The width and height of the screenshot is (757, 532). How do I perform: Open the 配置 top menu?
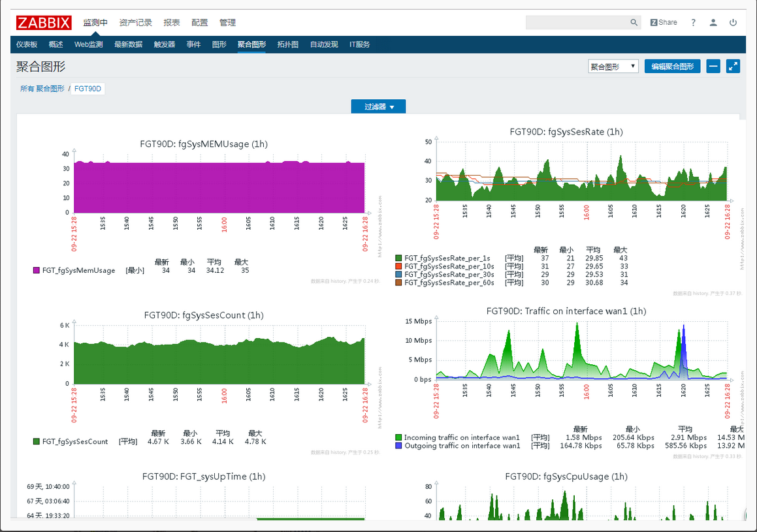[x=199, y=22]
